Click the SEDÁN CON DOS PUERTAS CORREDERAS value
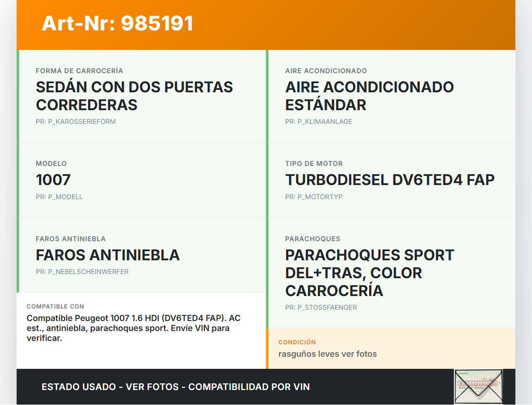532x405 pixels. [x=134, y=96]
